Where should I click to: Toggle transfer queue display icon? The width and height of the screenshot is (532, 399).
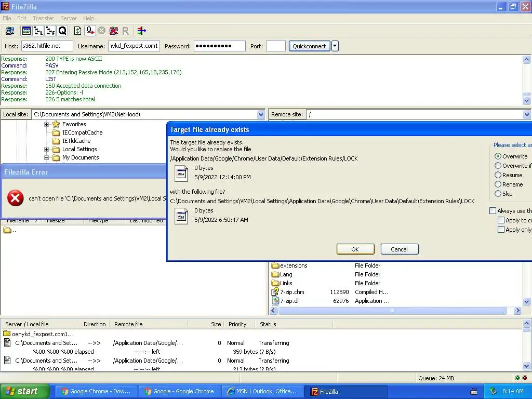point(63,31)
